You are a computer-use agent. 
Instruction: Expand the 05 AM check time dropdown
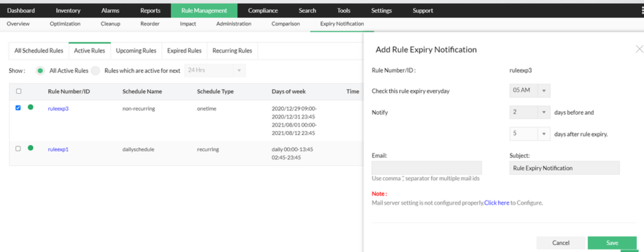point(530,90)
